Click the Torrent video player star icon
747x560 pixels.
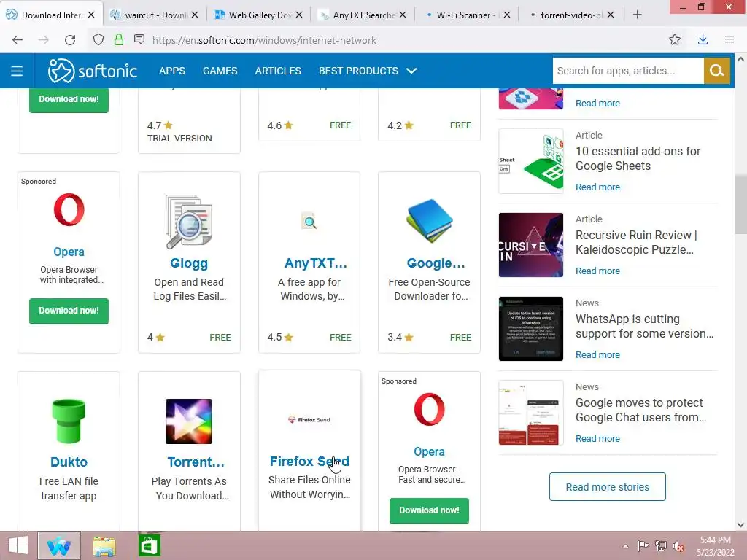pos(189,421)
